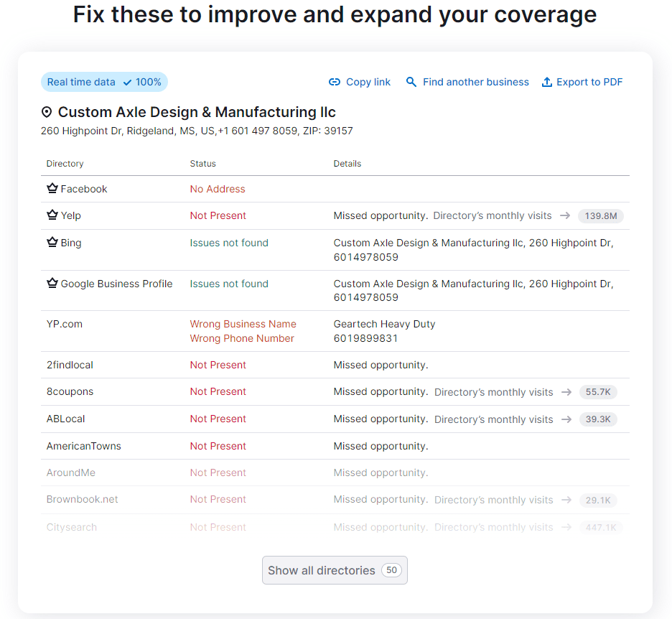
Task: Select the Bing directory name
Action: click(71, 243)
